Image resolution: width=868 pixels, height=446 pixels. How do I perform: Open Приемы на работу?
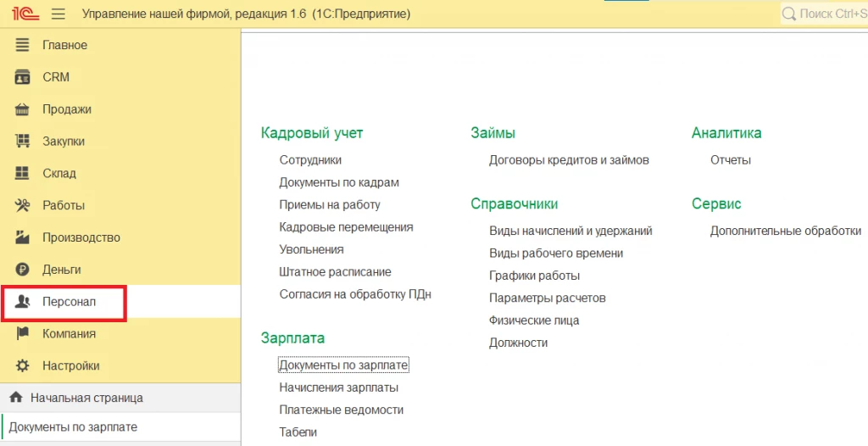[330, 205]
